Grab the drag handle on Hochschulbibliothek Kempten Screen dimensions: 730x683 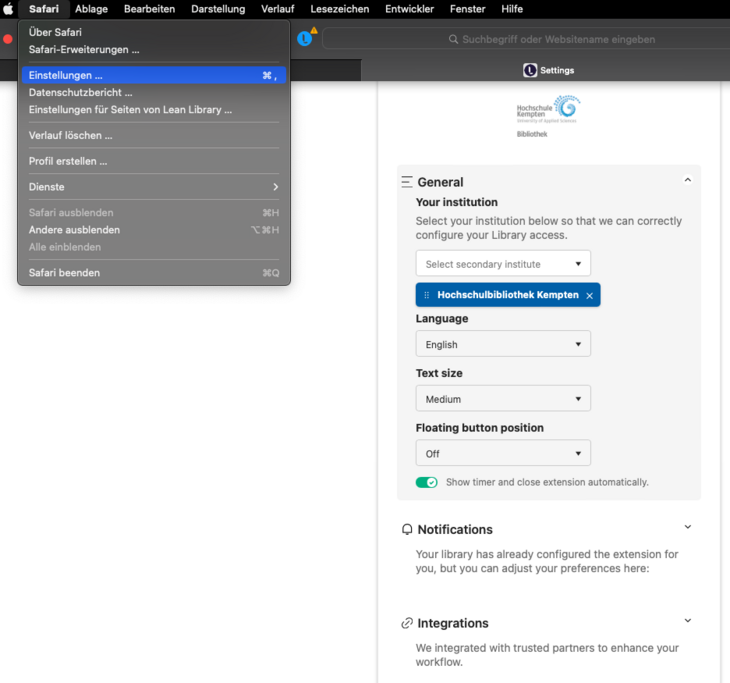[427, 295]
